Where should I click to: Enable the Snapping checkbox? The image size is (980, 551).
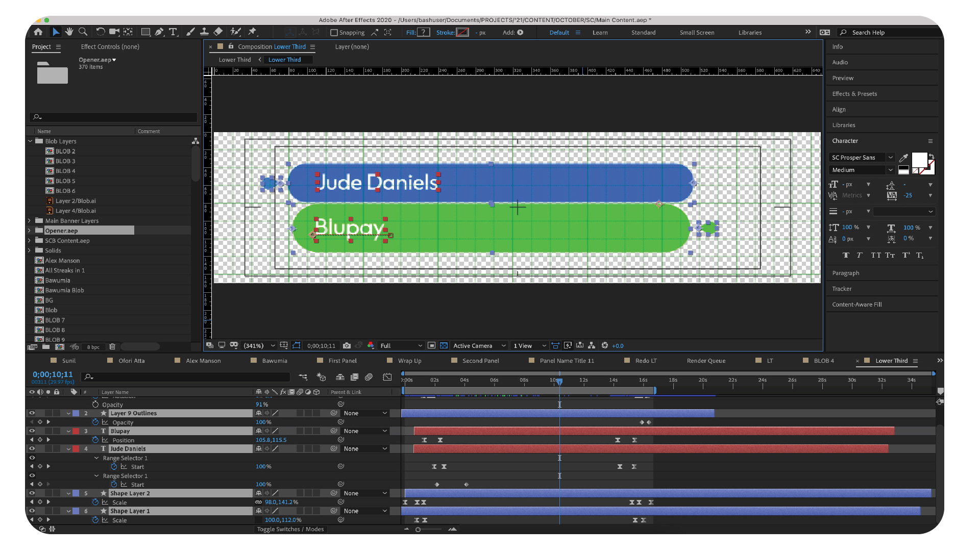point(334,33)
